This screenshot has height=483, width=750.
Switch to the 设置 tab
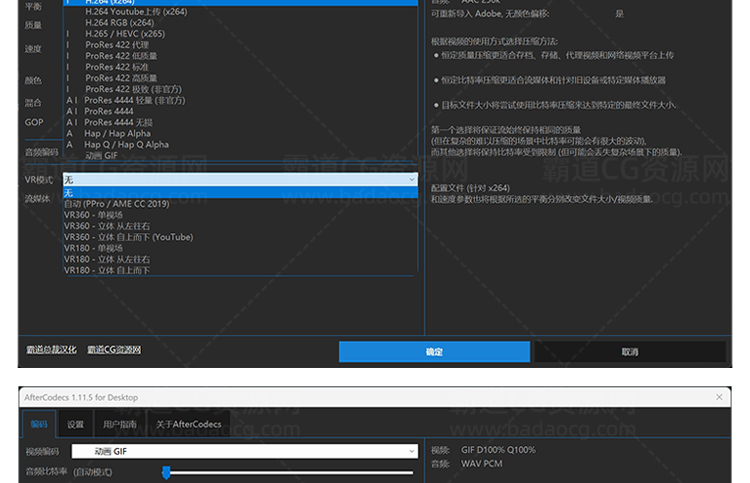[x=76, y=424]
